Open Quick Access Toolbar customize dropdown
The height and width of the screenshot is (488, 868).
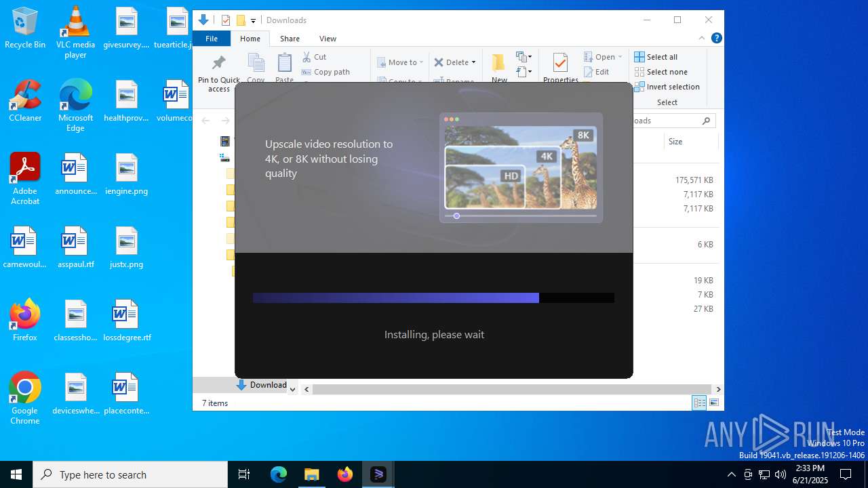click(x=253, y=20)
